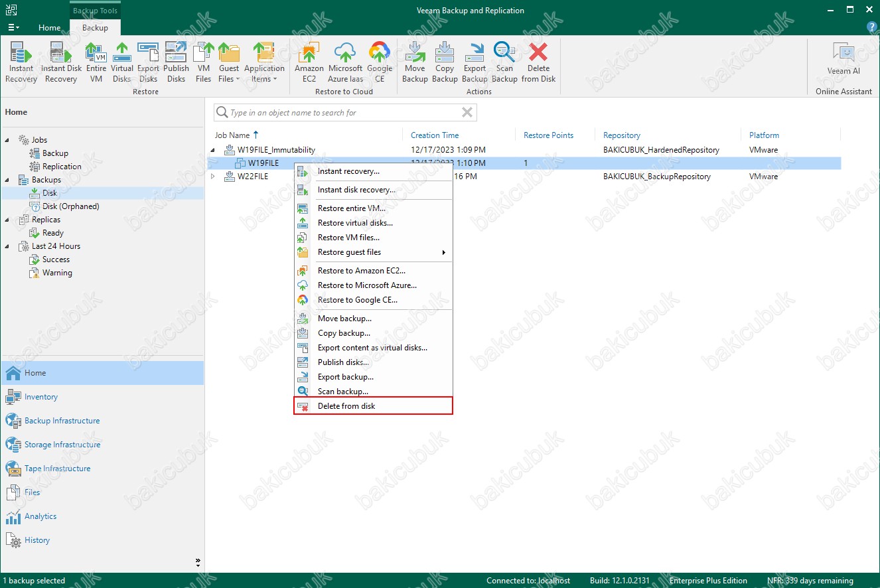Click the Amazon EC2 restore icon
The image size is (880, 588).
[x=309, y=62]
